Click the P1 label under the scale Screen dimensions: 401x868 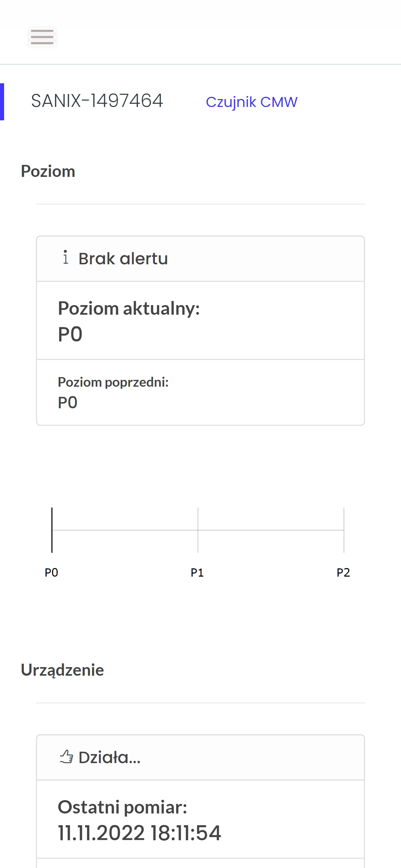[197, 572]
